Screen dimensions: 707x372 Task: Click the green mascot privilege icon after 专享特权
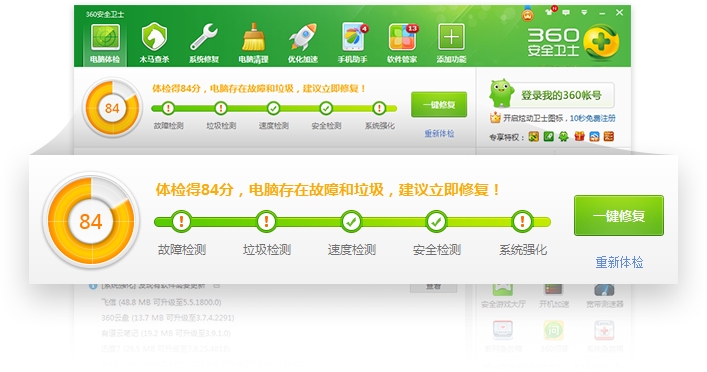[x=564, y=136]
